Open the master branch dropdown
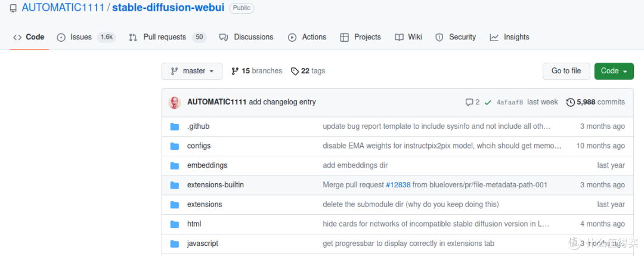The width and height of the screenshot is (644, 256). [191, 71]
